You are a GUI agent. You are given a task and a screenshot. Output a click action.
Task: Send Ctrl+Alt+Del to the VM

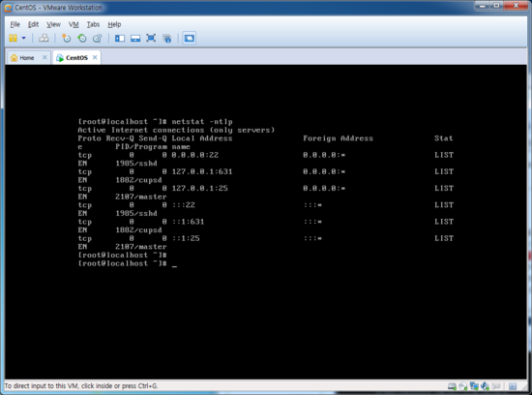point(44,38)
